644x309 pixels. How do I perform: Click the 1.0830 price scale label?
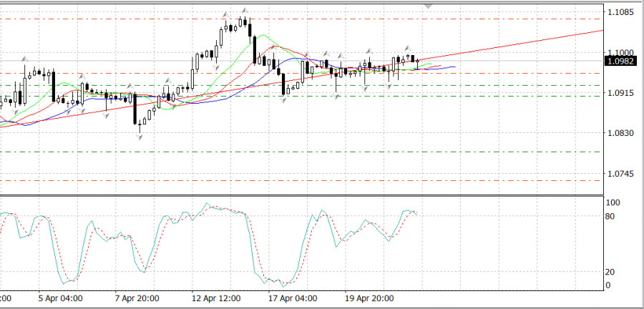[619, 134]
